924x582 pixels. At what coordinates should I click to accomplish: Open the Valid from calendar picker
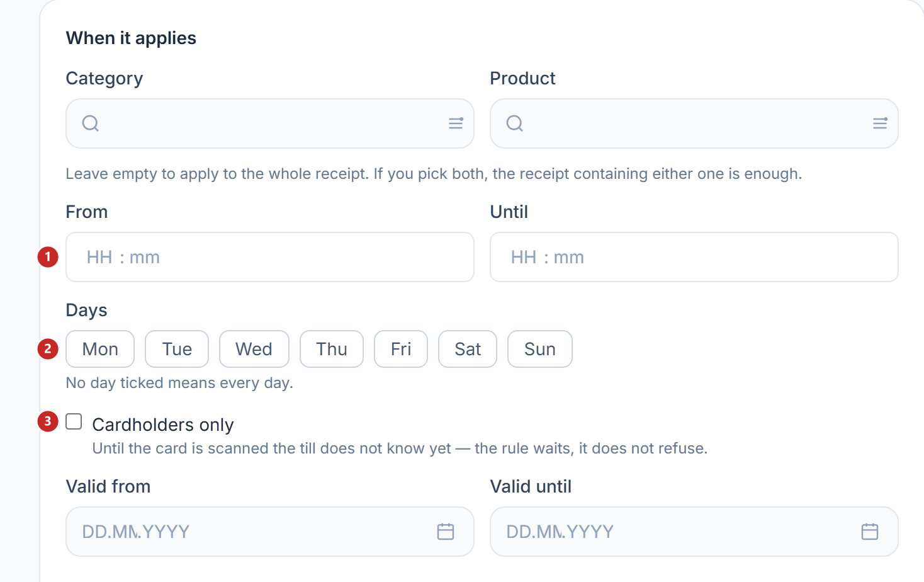pyautogui.click(x=446, y=532)
